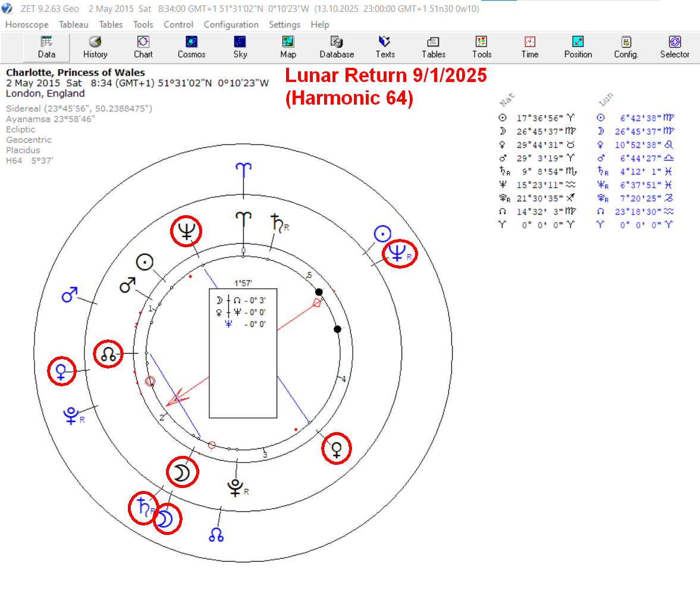Open the Selector toolbar icon
Viewport: 700px width, 595px height.
click(674, 48)
